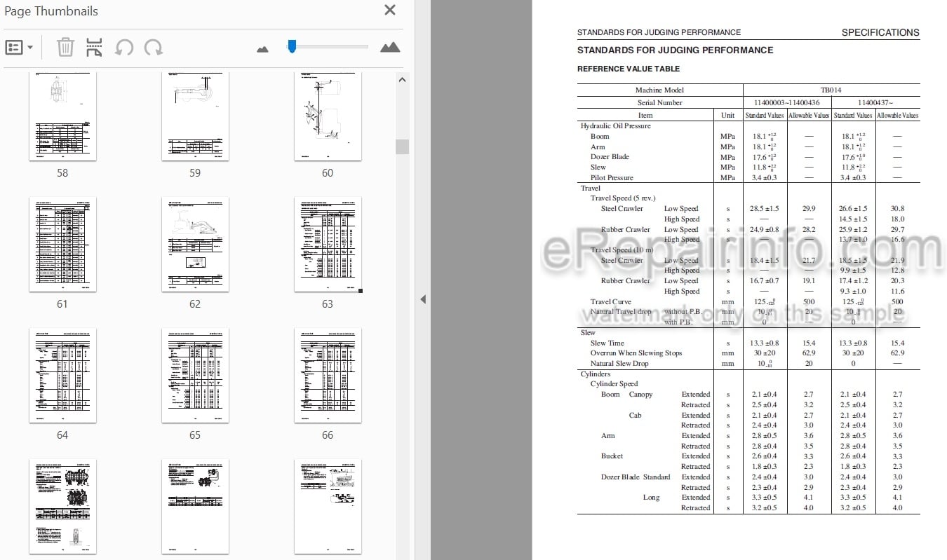Viewport: 947px width, 560px height.
Task: Rotate pages counterclockwise
Action: [124, 48]
